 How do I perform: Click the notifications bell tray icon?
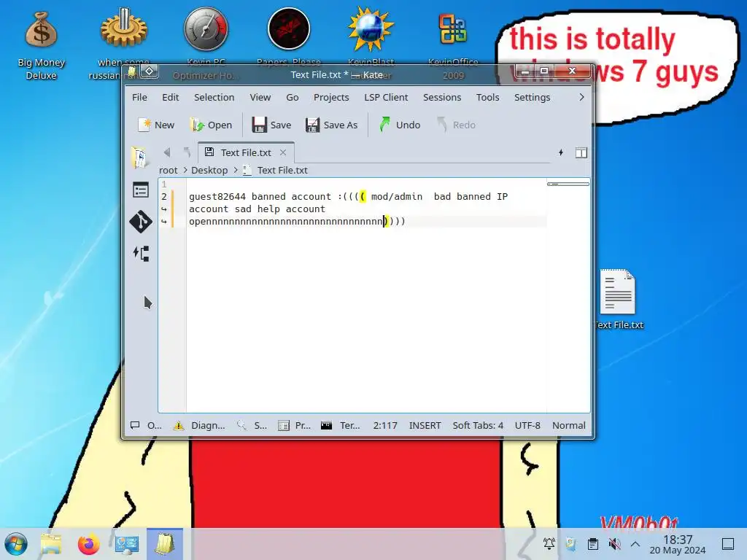[549, 544]
